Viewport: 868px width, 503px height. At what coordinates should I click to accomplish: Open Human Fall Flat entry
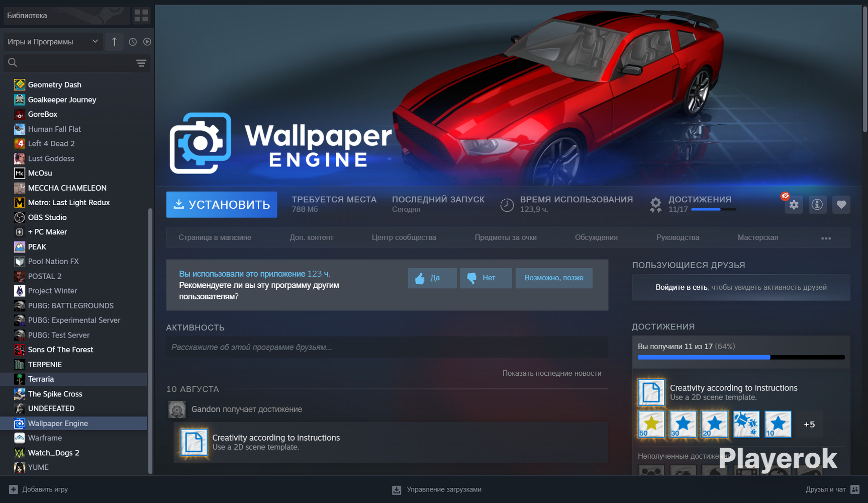pyautogui.click(x=54, y=129)
